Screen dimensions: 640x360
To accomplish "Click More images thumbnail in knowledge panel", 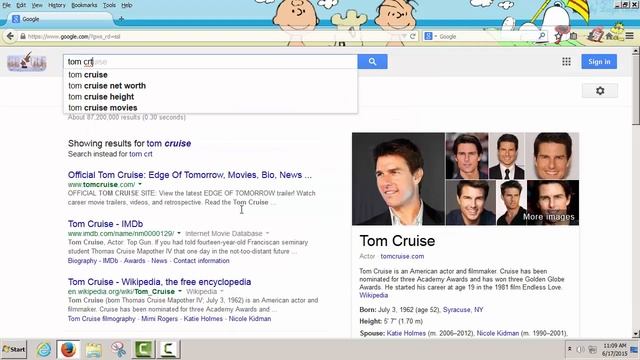I will tap(553, 203).
